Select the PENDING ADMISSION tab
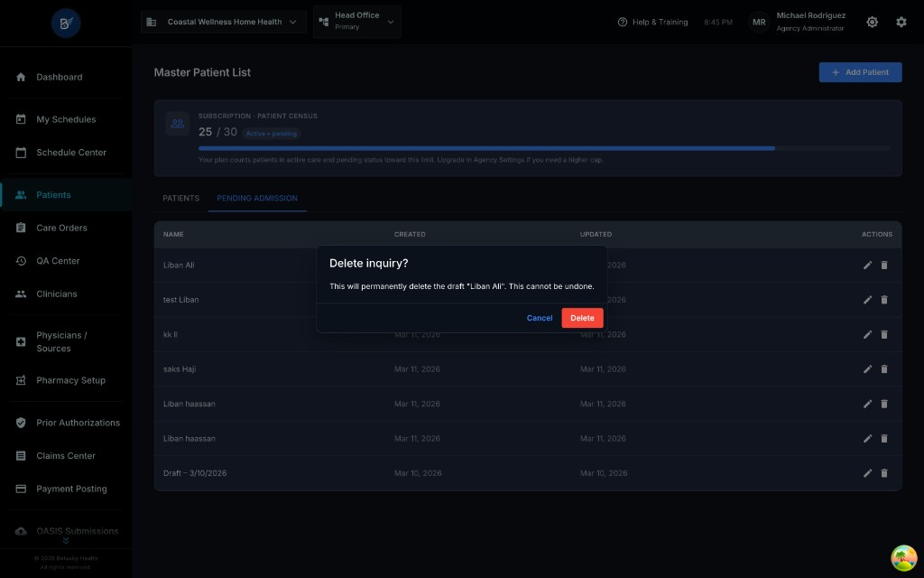Viewport: 924px width, 578px height. [x=257, y=198]
